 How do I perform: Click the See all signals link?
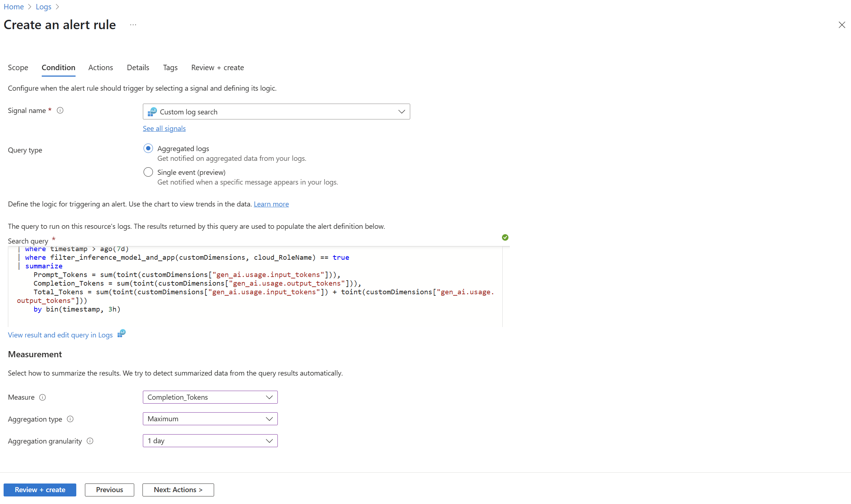point(164,128)
